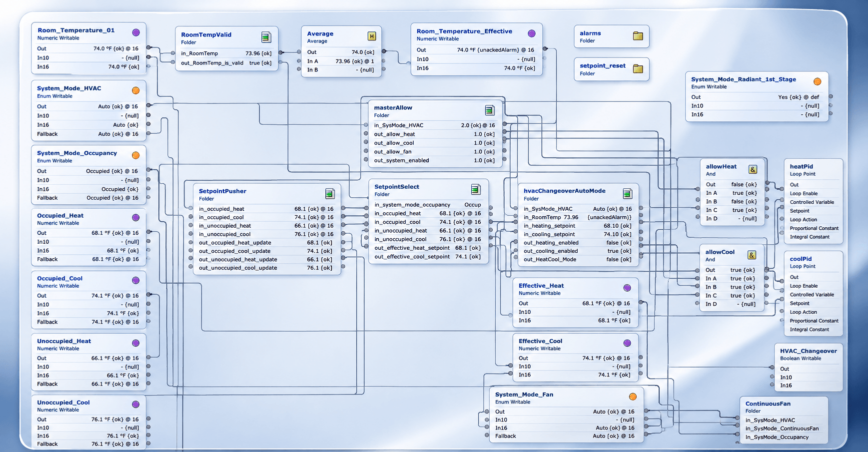Click the ampersand icon on allowHeat

tap(753, 169)
